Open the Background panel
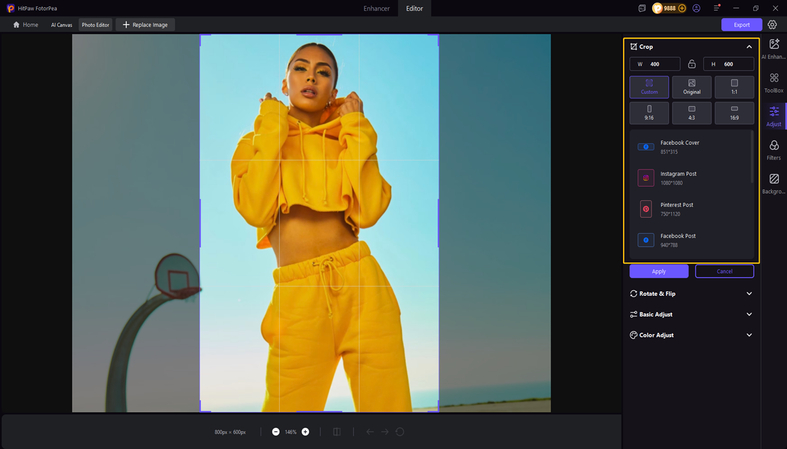 (774, 184)
